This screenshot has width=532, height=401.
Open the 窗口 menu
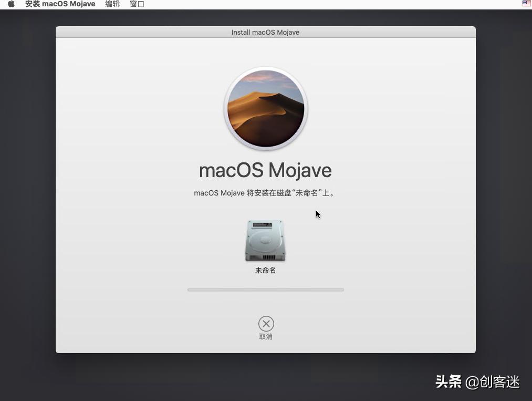coord(137,4)
